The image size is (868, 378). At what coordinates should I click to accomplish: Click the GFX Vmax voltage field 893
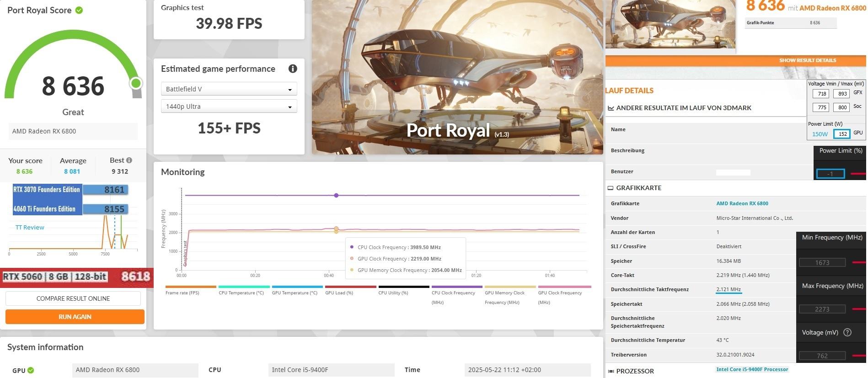[841, 94]
